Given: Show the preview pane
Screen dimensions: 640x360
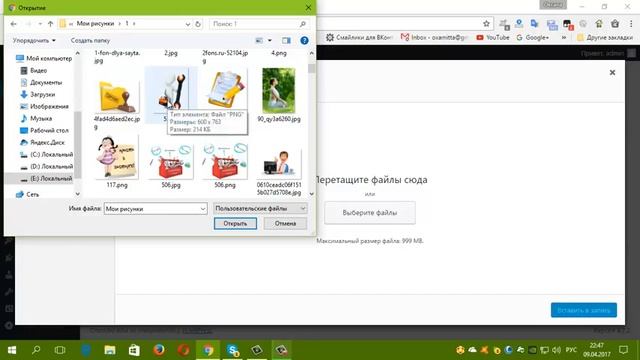Looking at the screenshot, I should point(286,40).
